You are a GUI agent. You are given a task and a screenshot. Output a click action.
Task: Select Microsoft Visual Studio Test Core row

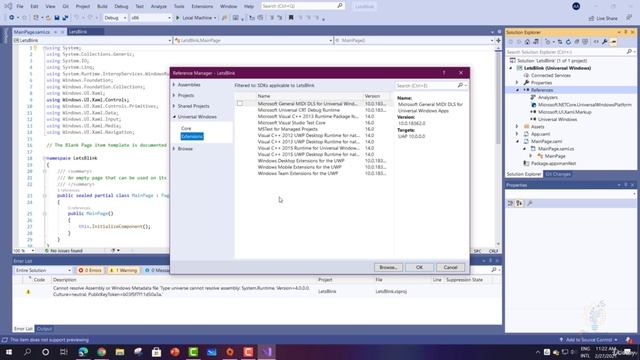(291, 122)
